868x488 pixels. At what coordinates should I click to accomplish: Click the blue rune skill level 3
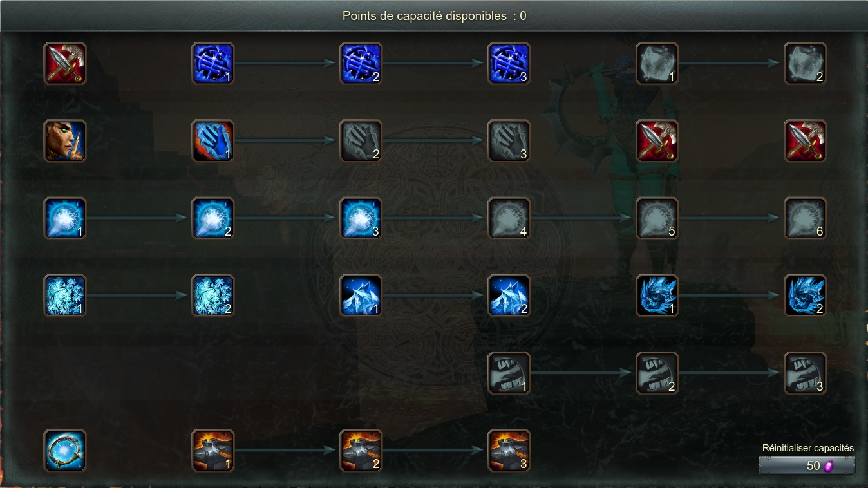[509, 64]
